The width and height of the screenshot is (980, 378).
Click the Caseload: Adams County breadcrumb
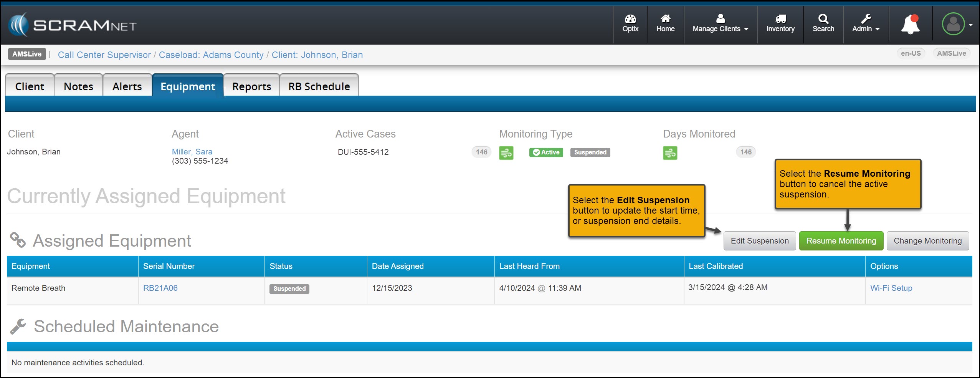coord(211,55)
